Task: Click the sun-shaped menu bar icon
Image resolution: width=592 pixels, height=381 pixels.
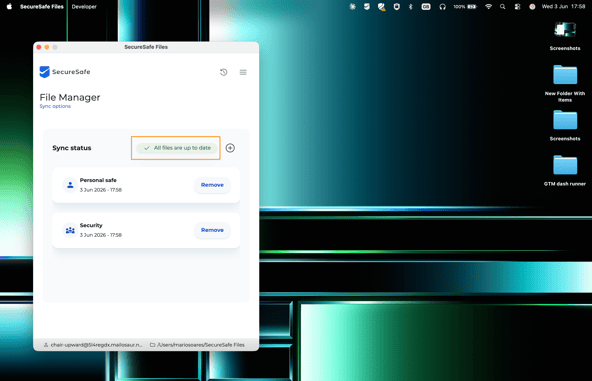Action: 352,6
